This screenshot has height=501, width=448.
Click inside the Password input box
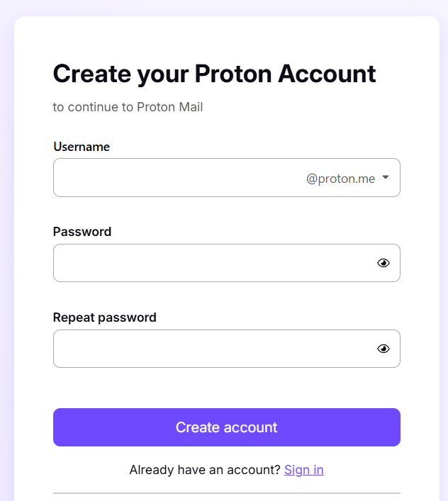coord(213,263)
